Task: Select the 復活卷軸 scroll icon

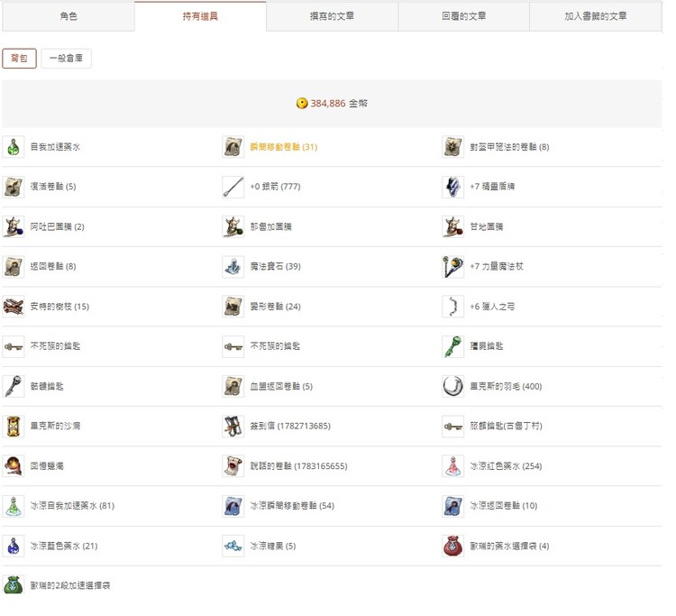Action: coord(14,187)
